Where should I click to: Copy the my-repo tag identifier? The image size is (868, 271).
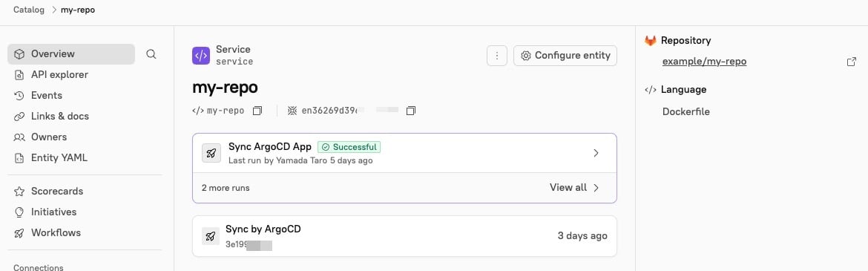point(257,111)
